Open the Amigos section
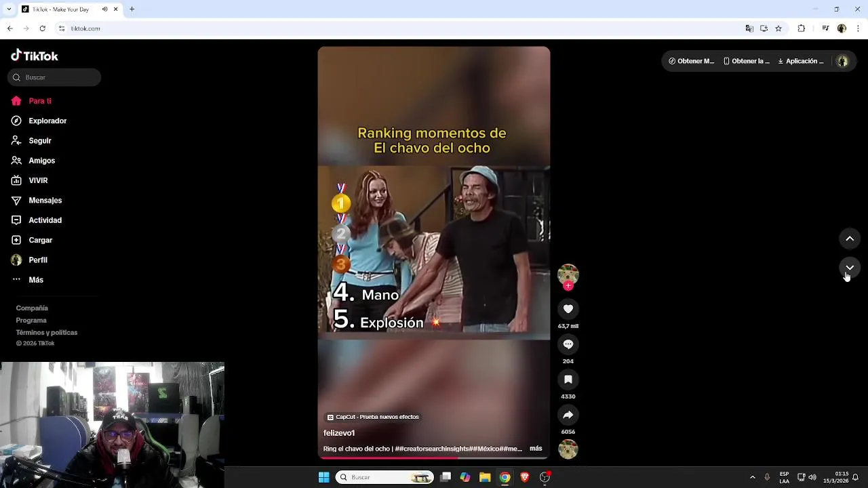Image resolution: width=868 pixels, height=488 pixels. (33, 161)
